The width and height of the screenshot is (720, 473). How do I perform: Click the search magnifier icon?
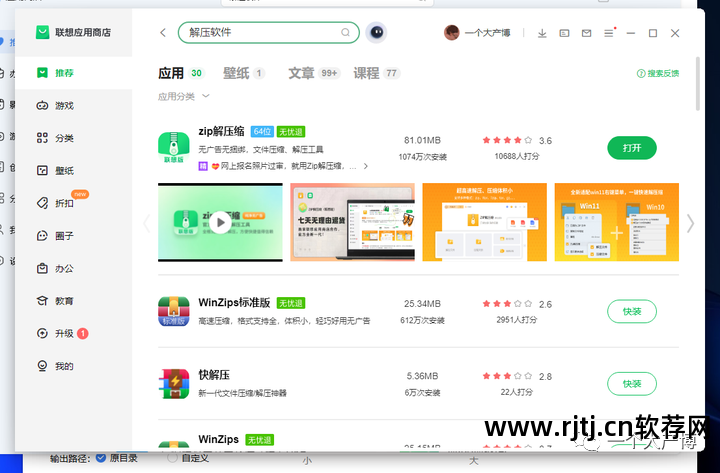[x=345, y=32]
